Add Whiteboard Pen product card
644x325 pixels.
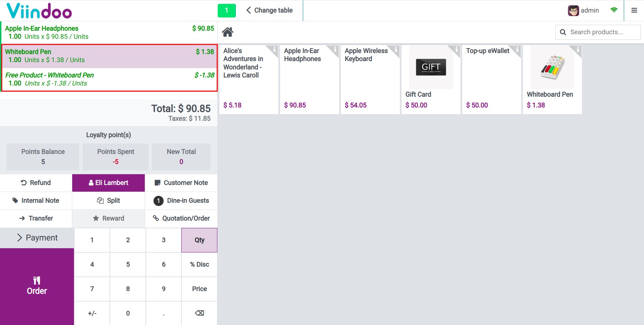click(x=552, y=79)
